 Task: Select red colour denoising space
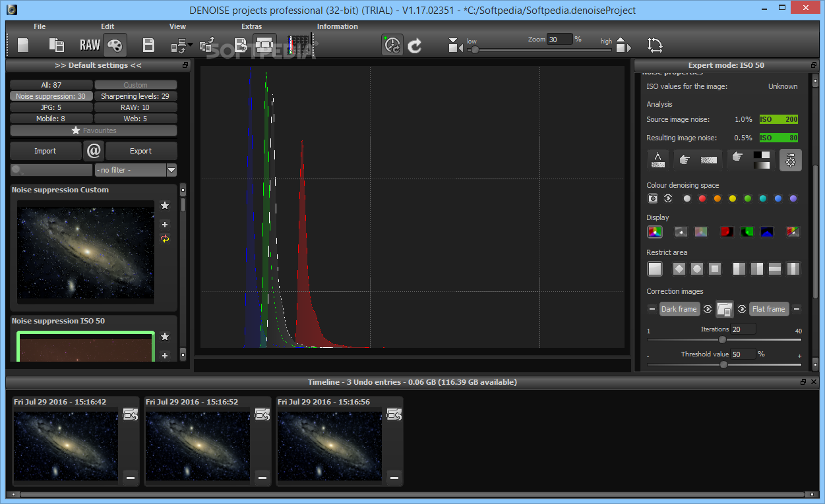point(702,198)
